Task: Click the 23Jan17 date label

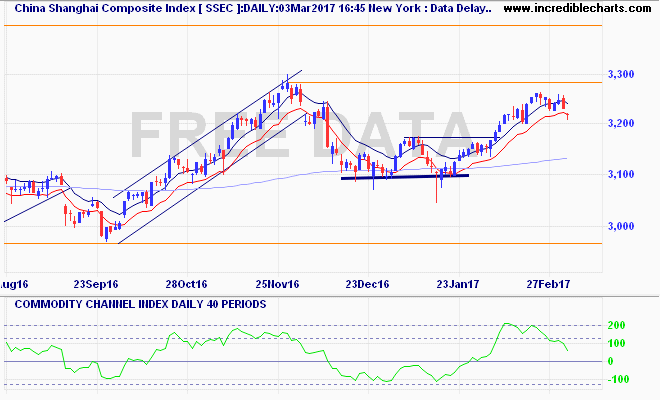Action: click(x=458, y=284)
